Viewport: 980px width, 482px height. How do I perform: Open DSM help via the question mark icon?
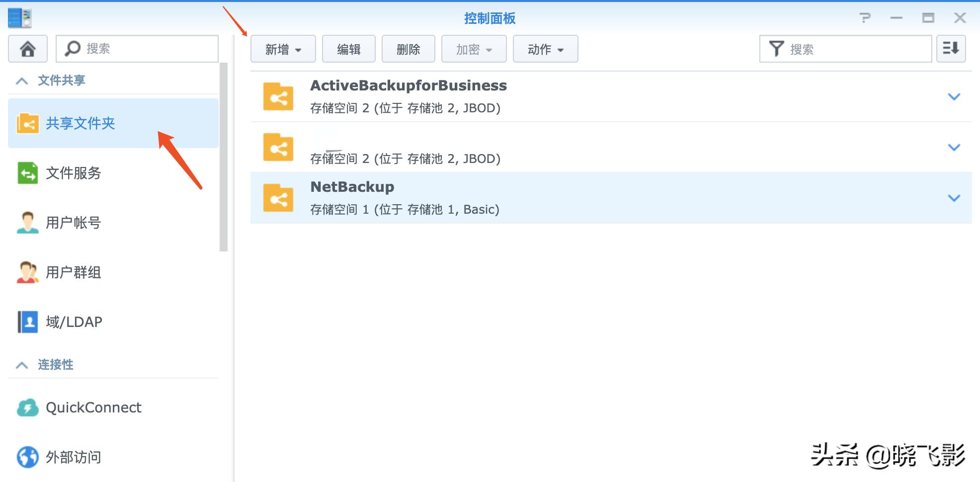pyautogui.click(x=866, y=18)
